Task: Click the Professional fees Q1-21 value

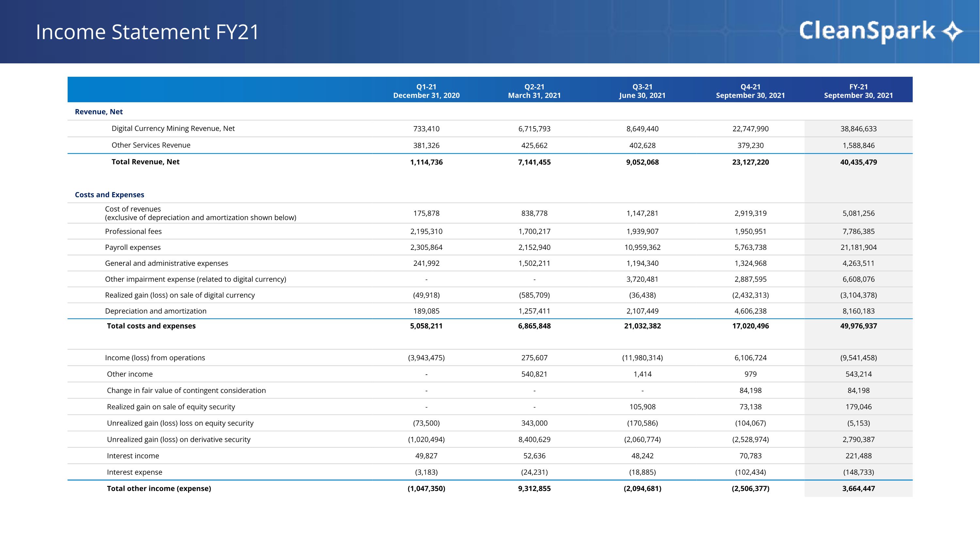Action: [426, 232]
